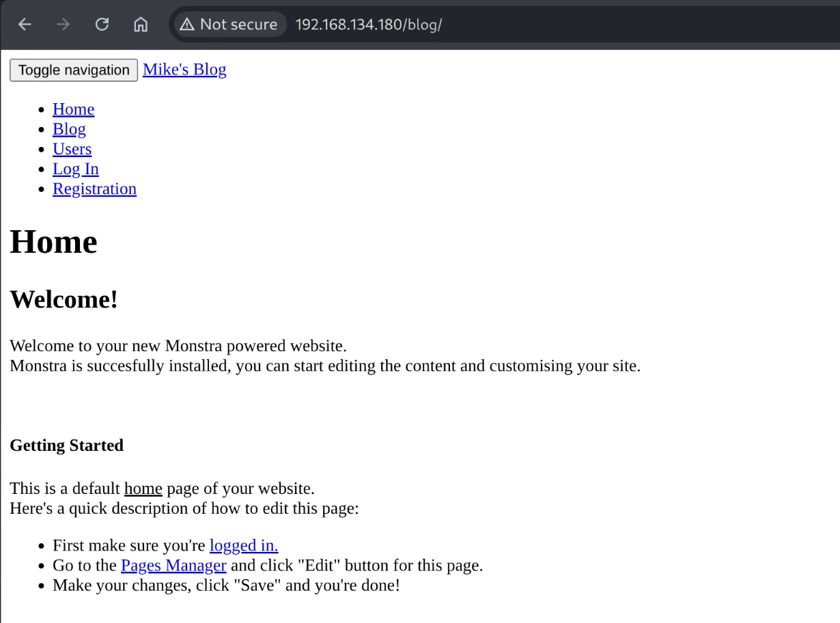Click the browser home icon in toolbar

point(141,25)
